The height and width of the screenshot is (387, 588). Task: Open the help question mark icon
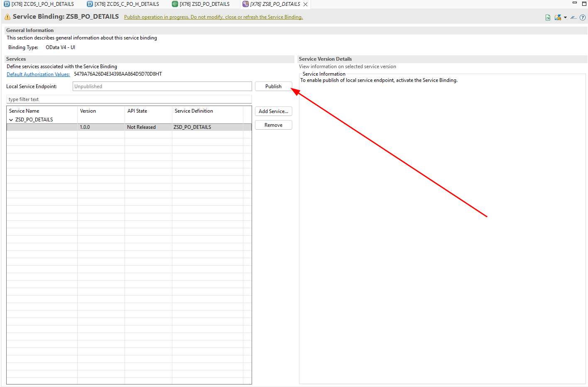pos(583,17)
